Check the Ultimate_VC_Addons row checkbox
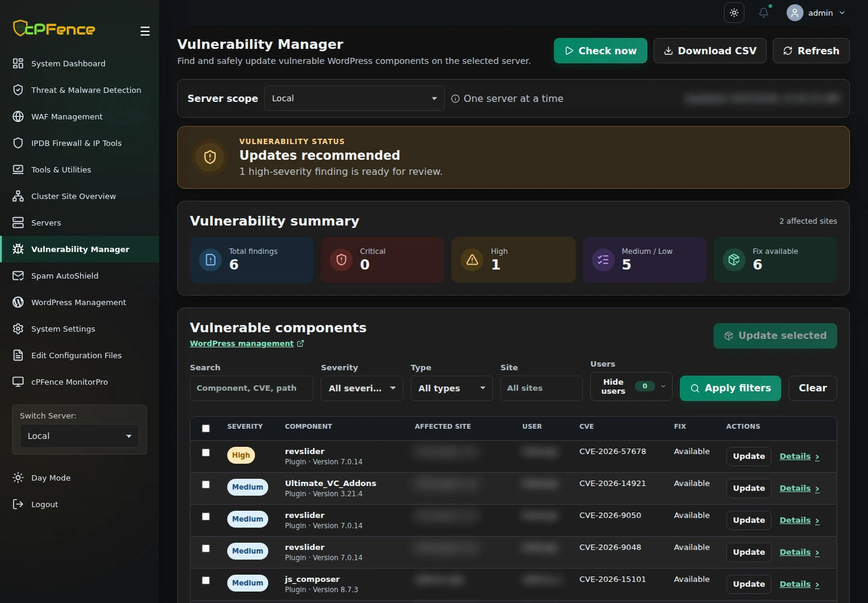 click(x=206, y=484)
